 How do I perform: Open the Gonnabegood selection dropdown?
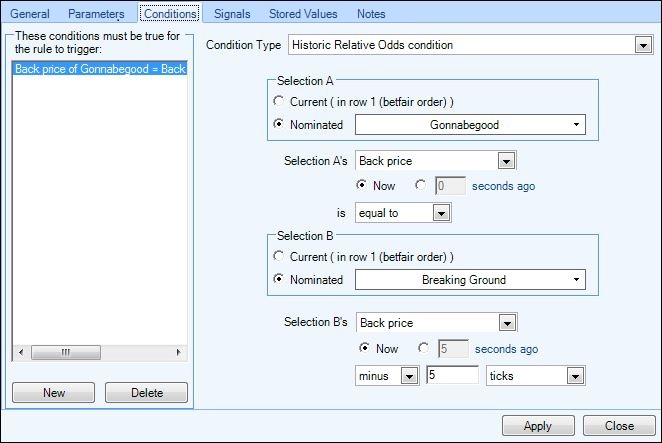coord(470,125)
